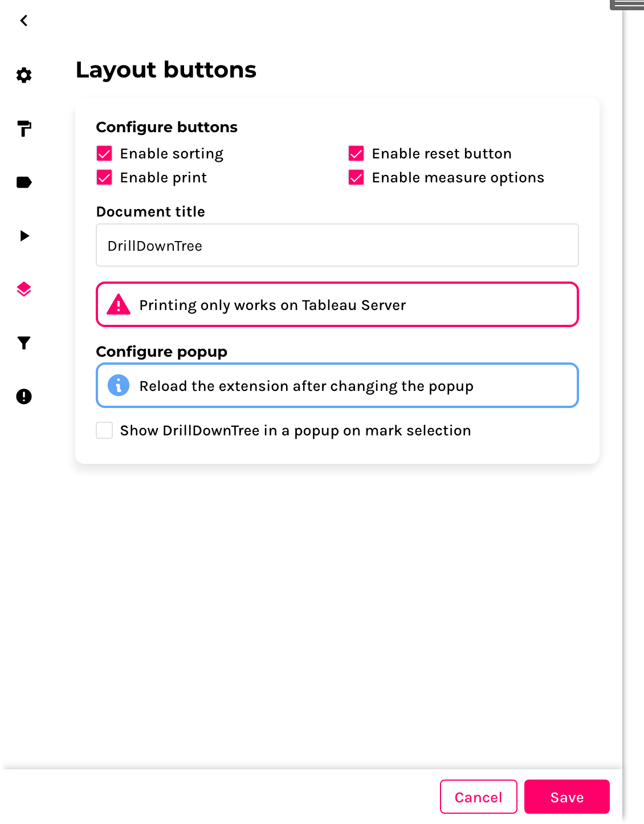Image resolution: width=644 pixels, height=824 pixels.
Task: Enable Show DrillDownTree in a popup
Action: tap(104, 430)
